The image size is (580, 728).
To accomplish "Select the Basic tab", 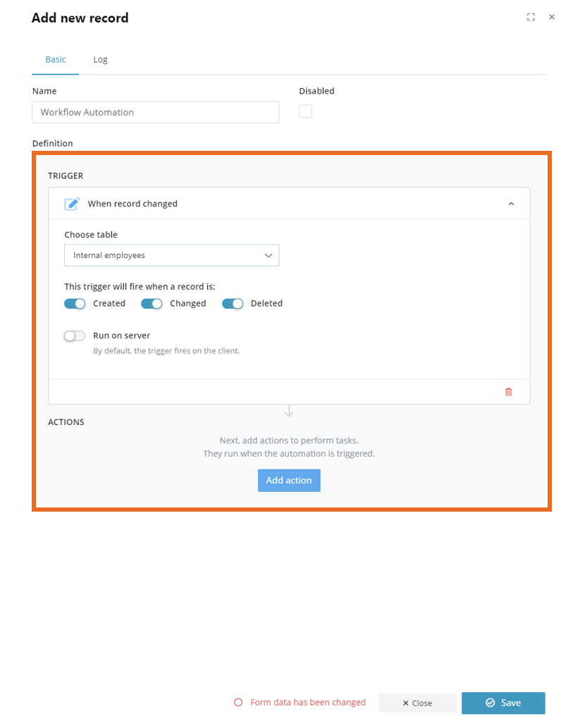I will click(55, 59).
